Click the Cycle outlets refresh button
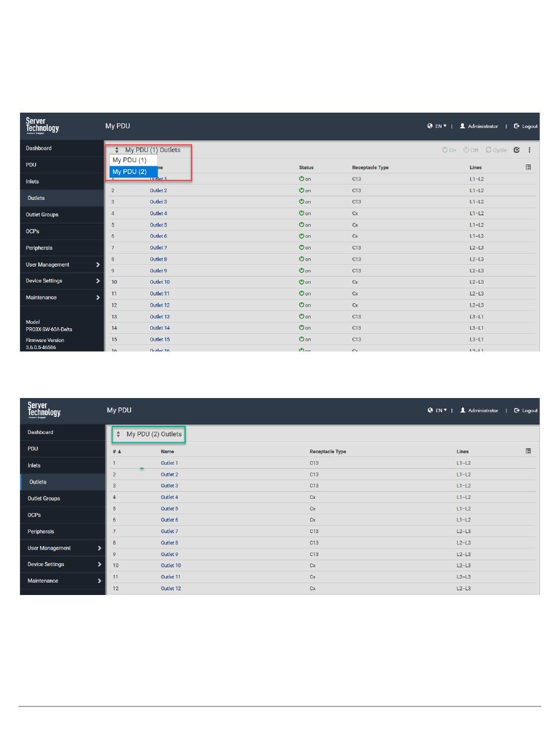This screenshot has width=560, height=743. pyautogui.click(x=496, y=150)
